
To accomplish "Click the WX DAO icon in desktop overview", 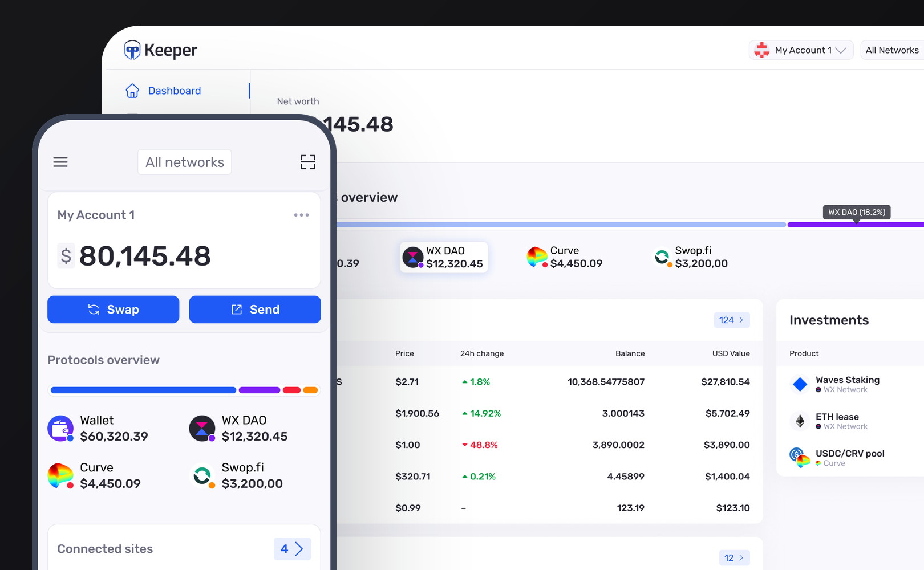I will [x=413, y=257].
